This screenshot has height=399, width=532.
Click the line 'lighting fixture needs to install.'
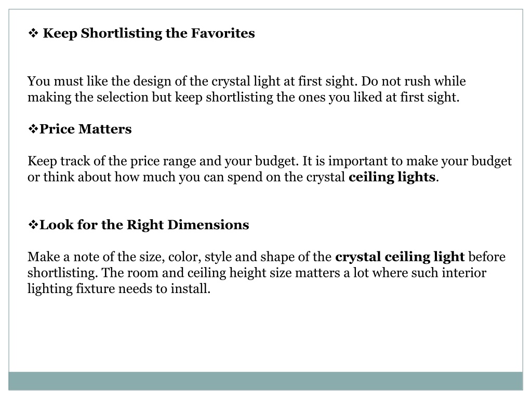(119, 289)
